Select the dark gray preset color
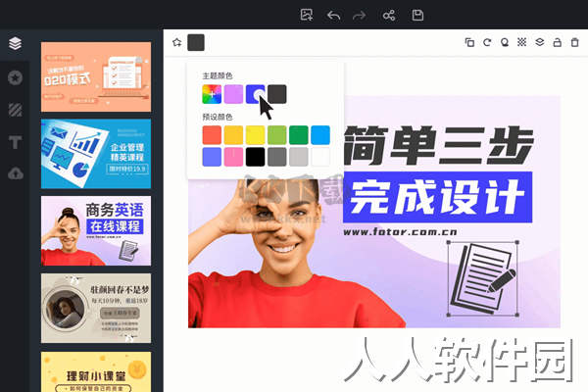 click(277, 157)
